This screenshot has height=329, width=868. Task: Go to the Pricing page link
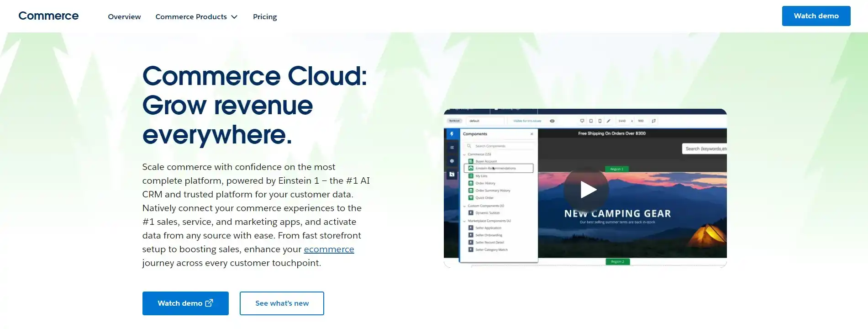coord(265,16)
